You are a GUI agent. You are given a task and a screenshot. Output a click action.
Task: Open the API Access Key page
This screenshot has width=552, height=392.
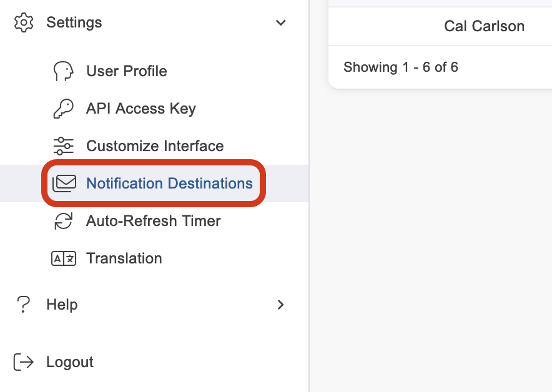click(141, 109)
